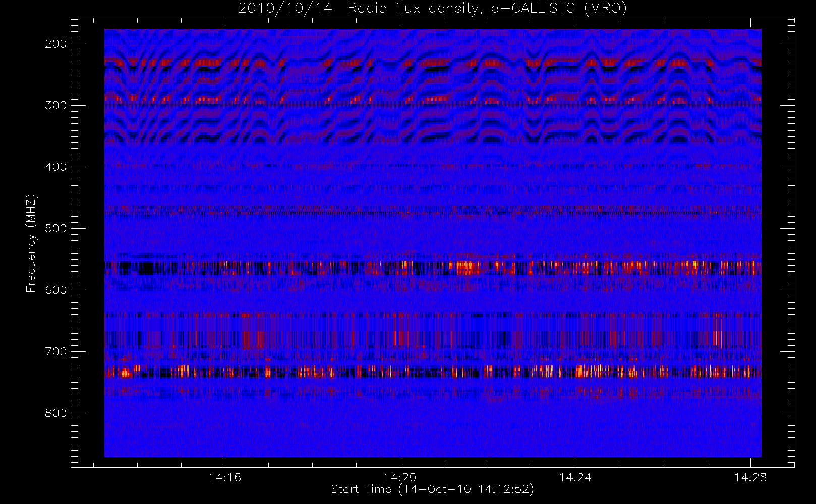Click the plot title '2010/10/14 Radio flux density'
The width and height of the screenshot is (816, 504).
pyautogui.click(x=432, y=9)
